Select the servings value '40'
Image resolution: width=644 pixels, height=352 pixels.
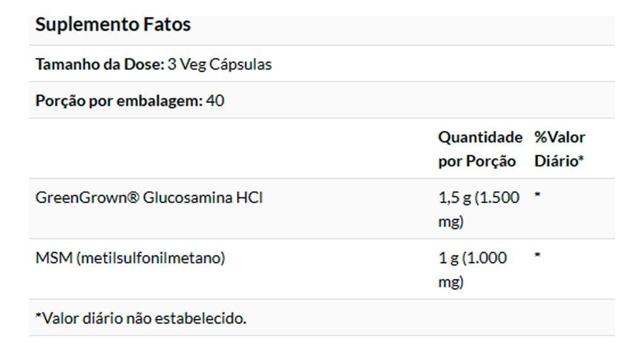(x=215, y=101)
